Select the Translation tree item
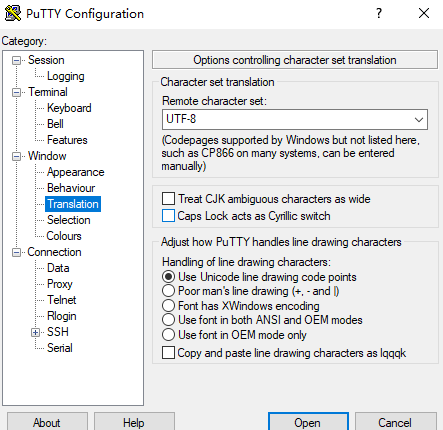Screen dimensions: 443x430 [73, 204]
